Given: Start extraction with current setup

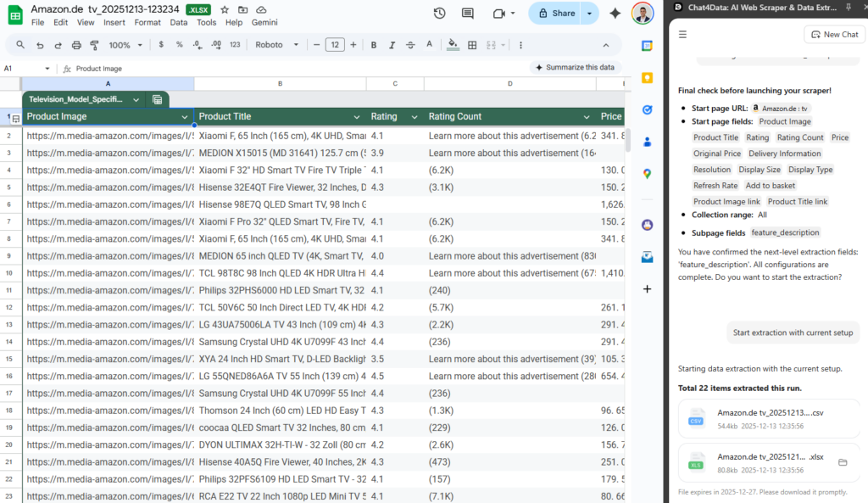Looking at the screenshot, I should 793,333.
